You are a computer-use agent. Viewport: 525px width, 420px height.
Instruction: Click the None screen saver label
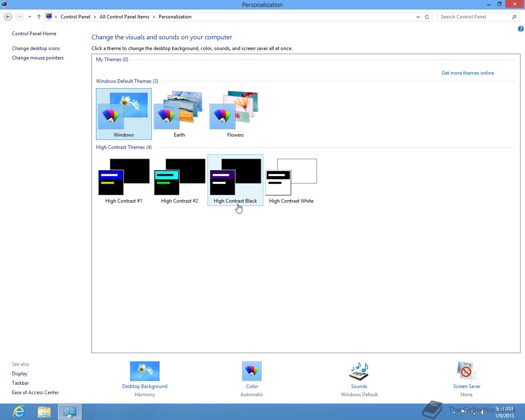tap(466, 395)
